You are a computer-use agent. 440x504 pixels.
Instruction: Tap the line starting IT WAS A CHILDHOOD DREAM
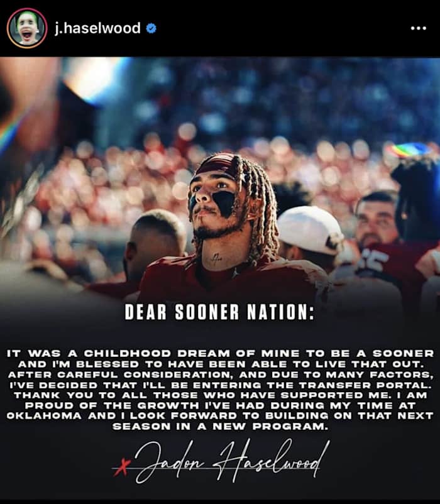click(221, 354)
